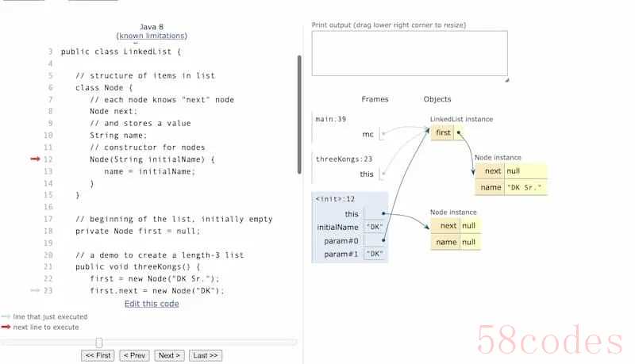The image size is (635, 364).
Task: Click code line 'name = initialName;'
Action: click(149, 171)
